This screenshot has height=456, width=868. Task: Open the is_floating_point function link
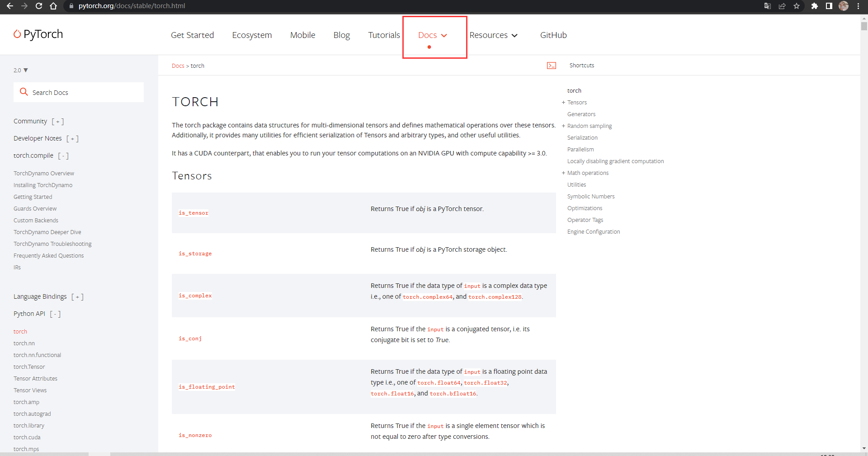207,387
